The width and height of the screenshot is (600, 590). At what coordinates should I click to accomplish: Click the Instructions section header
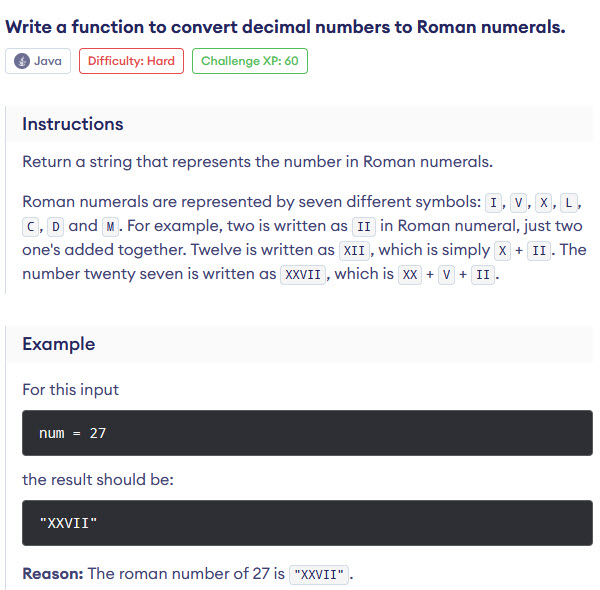pos(73,124)
